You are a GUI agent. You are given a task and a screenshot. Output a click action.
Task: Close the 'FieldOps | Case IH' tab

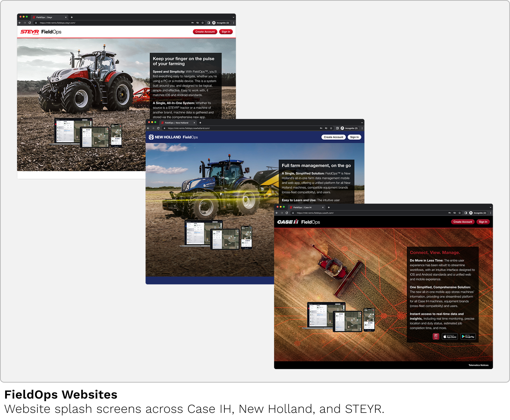(x=323, y=207)
